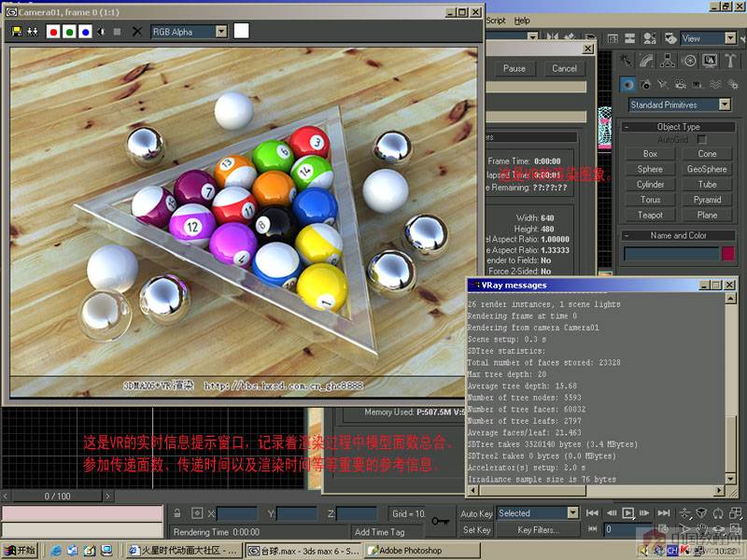Toggle the selection lock padlock icon
747x560 pixels.
coord(177,512)
